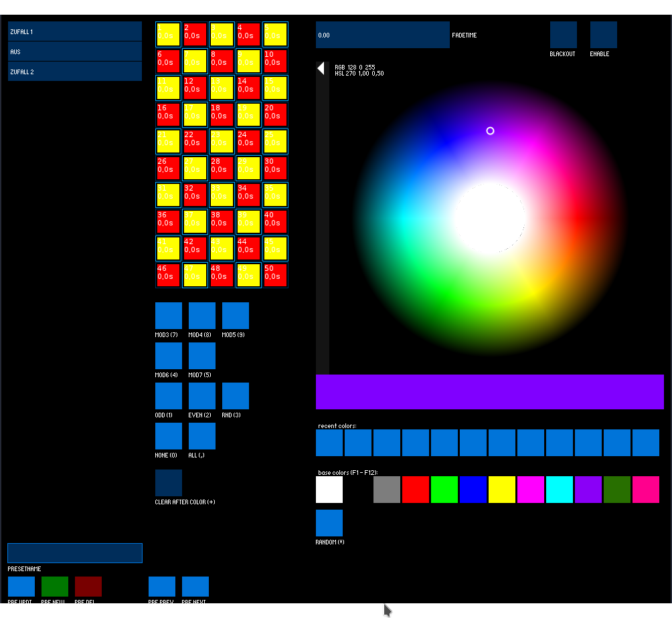The height and width of the screenshot is (618, 672).
Task: Click the FADETIME value field
Action: point(383,35)
